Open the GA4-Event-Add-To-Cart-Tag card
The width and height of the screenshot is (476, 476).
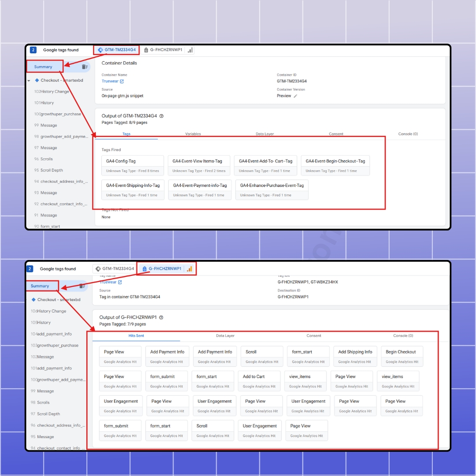coord(266,165)
